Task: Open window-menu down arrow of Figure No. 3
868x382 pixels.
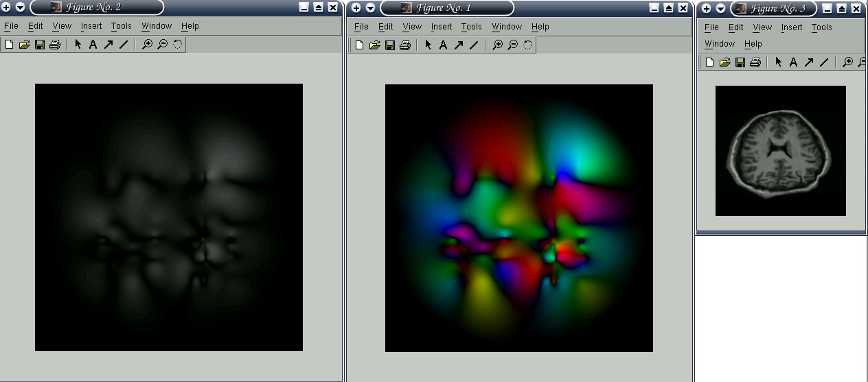Action: point(720,8)
